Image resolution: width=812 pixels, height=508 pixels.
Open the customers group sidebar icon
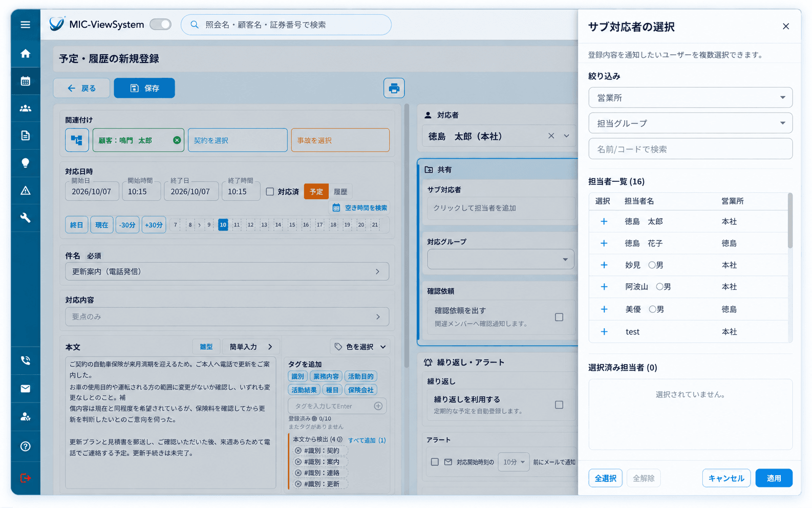tap(25, 108)
